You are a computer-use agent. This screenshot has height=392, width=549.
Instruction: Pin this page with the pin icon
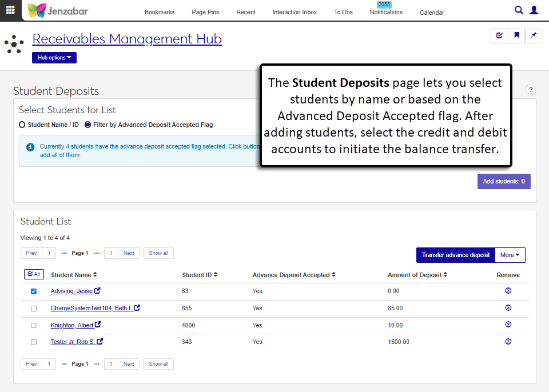534,35
